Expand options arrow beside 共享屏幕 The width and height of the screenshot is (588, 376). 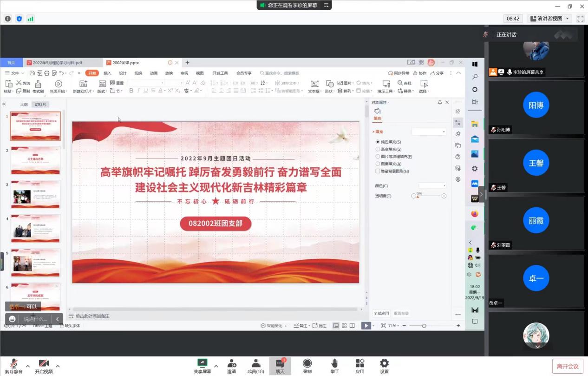[216, 366]
